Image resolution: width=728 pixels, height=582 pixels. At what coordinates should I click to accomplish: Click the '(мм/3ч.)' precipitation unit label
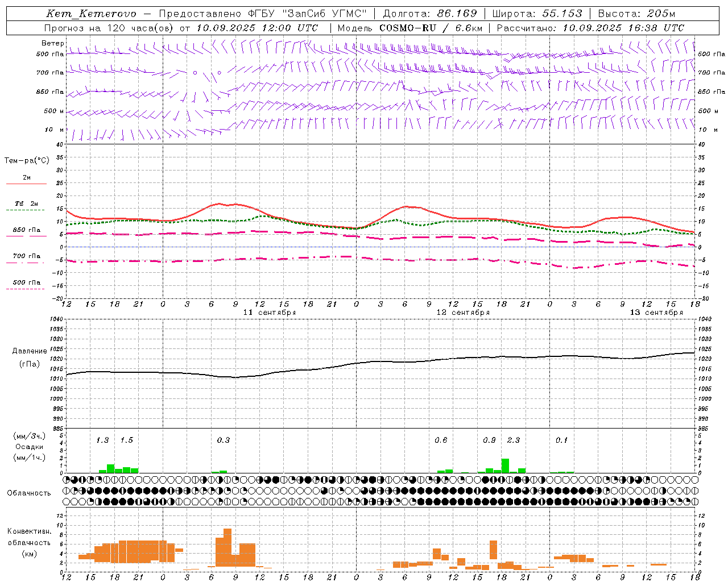(x=30, y=436)
